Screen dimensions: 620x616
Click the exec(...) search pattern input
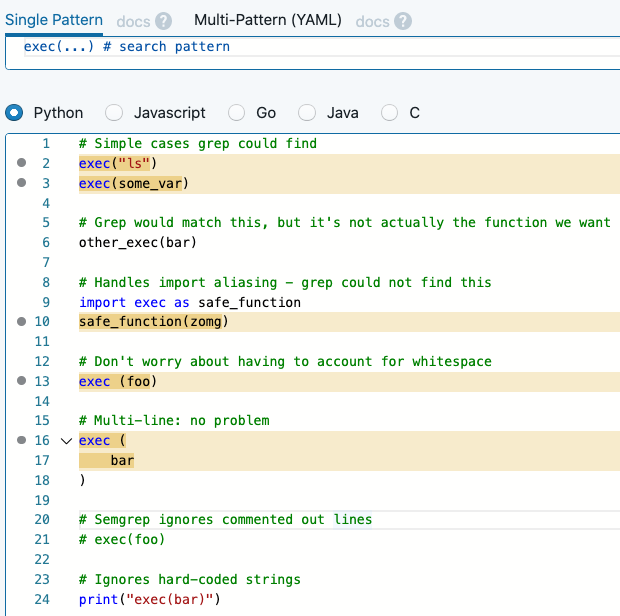click(321, 47)
